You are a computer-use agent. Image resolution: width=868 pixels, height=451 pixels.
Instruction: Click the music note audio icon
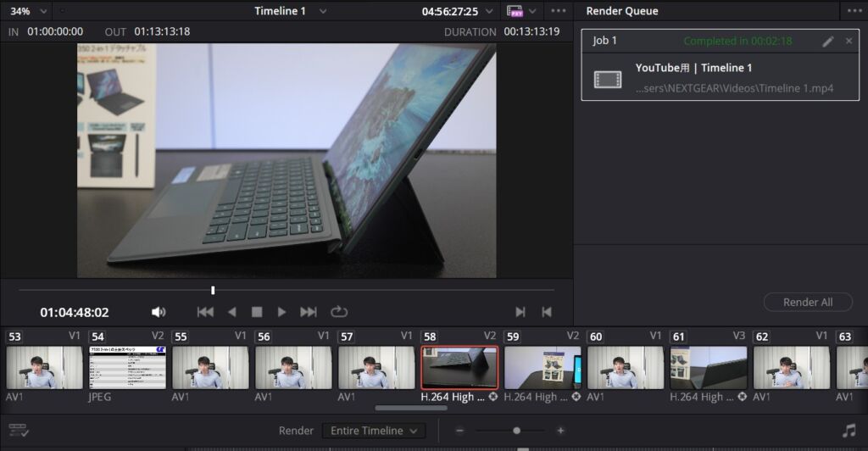pyautogui.click(x=849, y=431)
